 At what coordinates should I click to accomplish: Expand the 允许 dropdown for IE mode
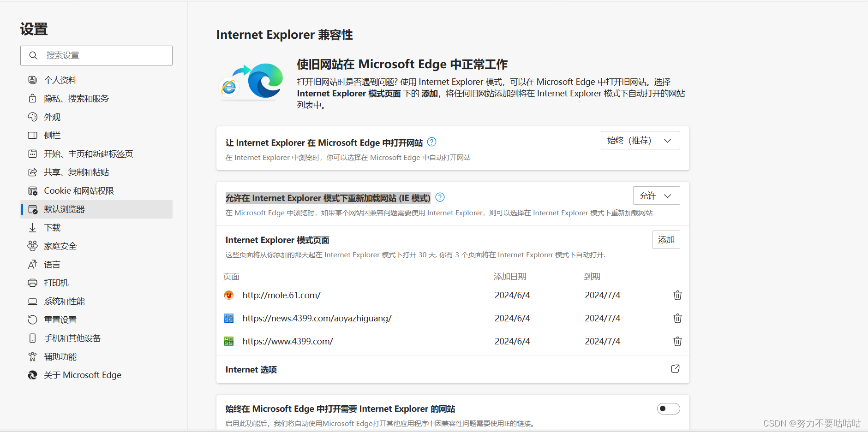click(x=656, y=196)
